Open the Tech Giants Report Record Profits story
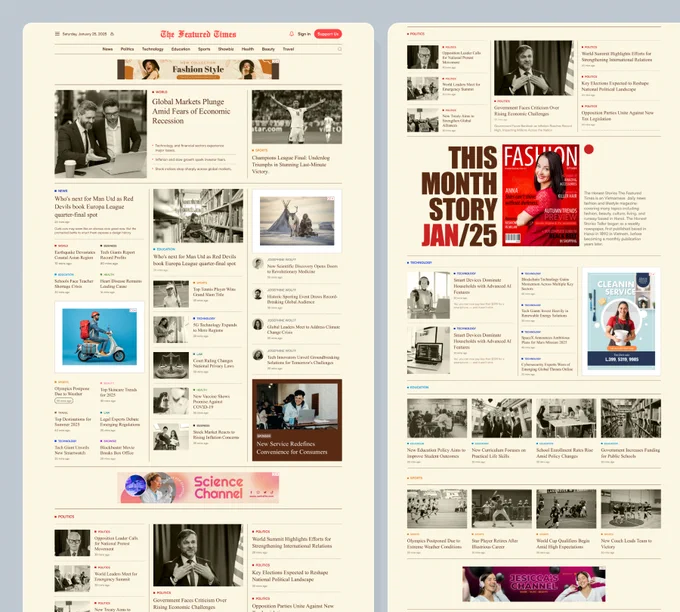The height and width of the screenshot is (612, 680). 118,255
